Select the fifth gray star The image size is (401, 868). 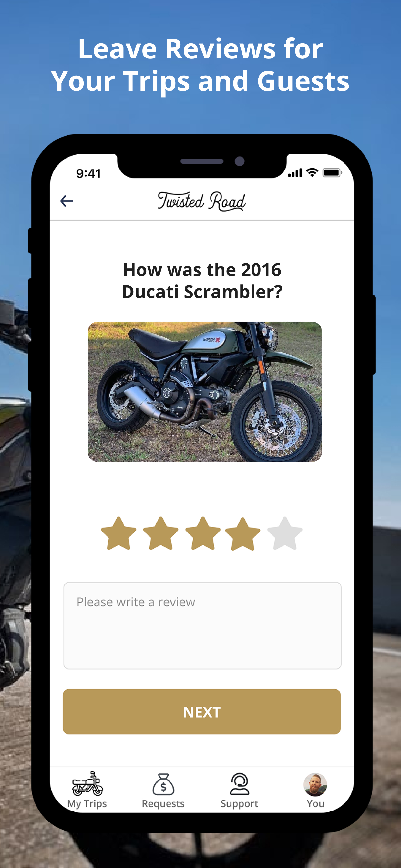[x=285, y=533]
